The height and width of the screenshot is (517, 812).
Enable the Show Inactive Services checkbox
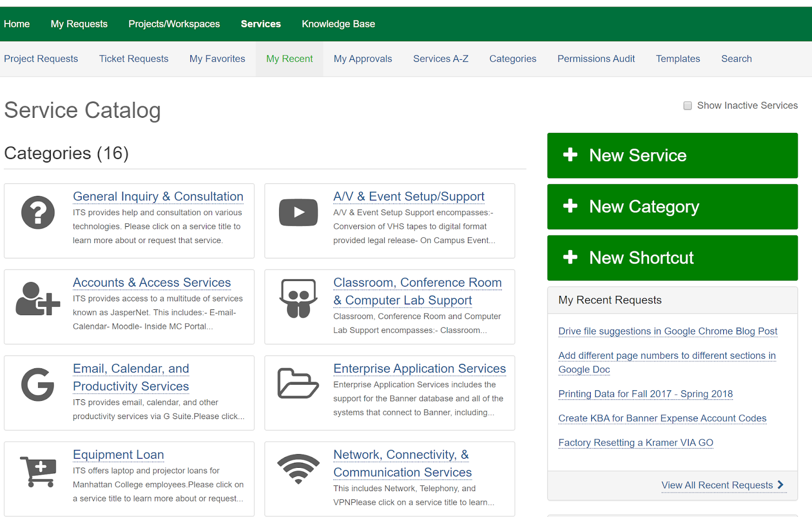tap(688, 106)
